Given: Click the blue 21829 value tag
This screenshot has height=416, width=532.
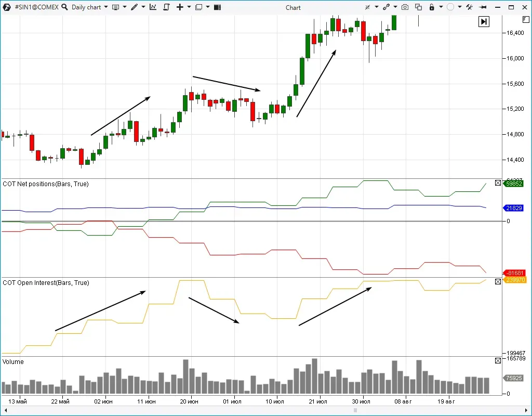Looking at the screenshot, I should point(514,208).
